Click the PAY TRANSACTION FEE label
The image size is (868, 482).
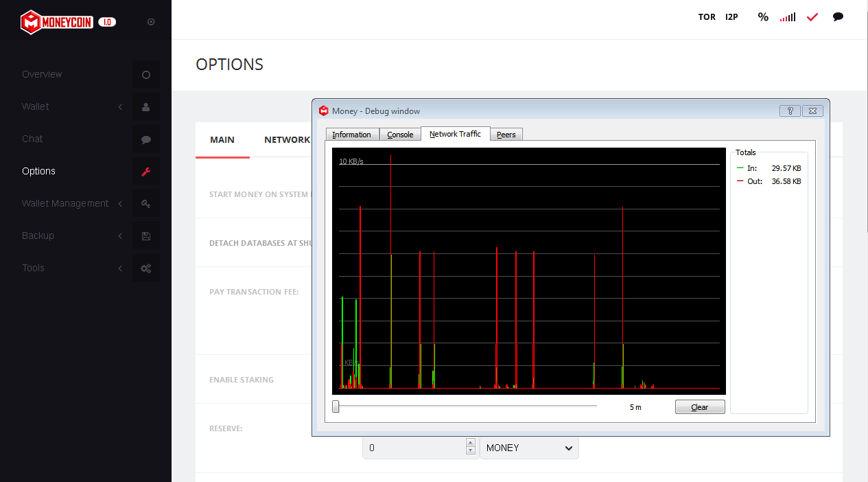point(254,292)
